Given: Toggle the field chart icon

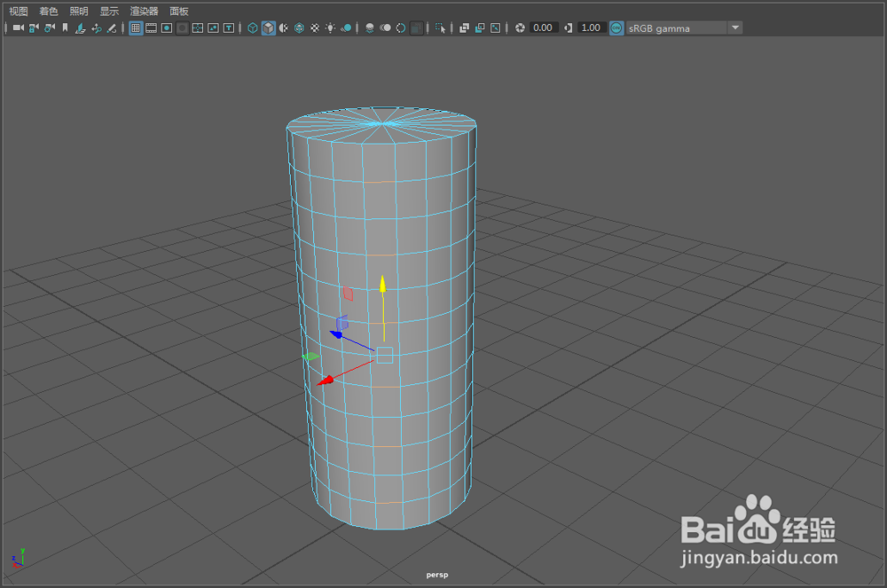Looking at the screenshot, I should tap(198, 27).
